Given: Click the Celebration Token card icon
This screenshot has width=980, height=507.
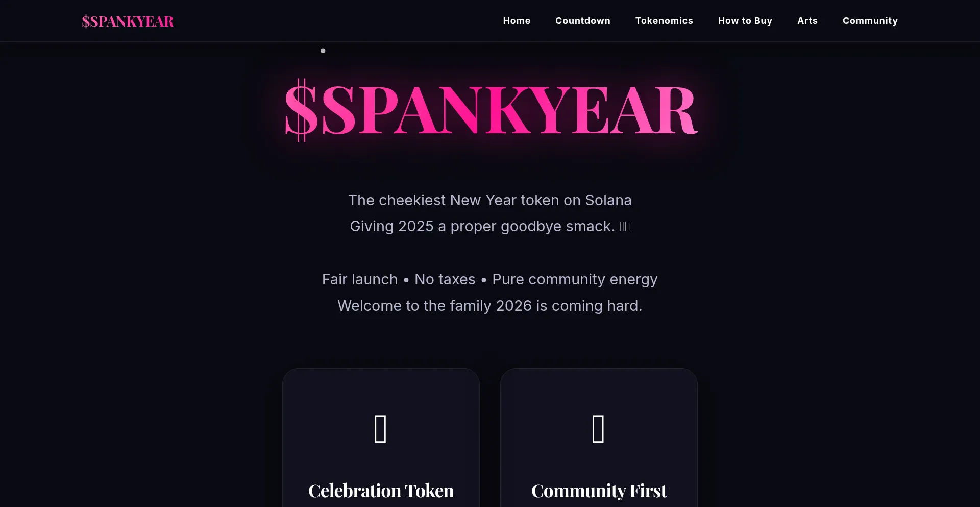Looking at the screenshot, I should point(381,429).
